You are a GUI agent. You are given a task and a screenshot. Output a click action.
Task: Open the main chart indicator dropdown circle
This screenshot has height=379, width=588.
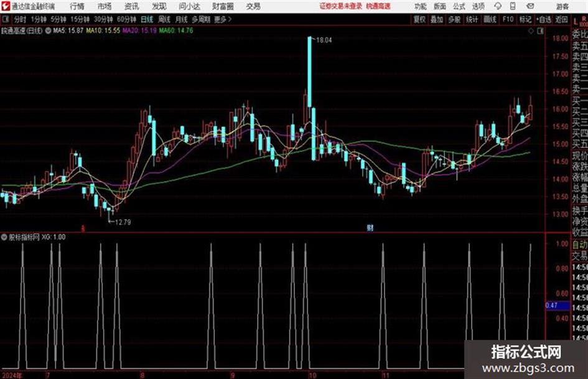tap(48, 30)
